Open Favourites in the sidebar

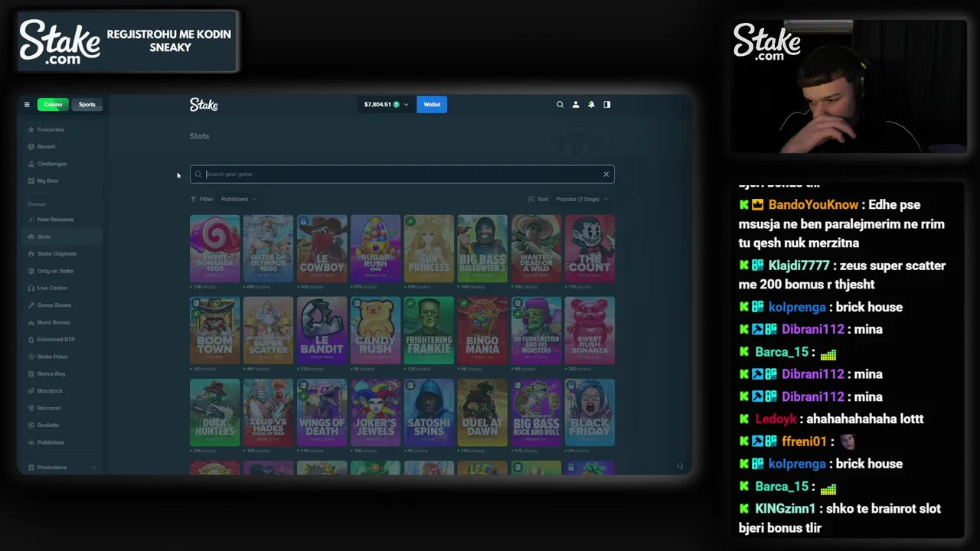[46, 129]
